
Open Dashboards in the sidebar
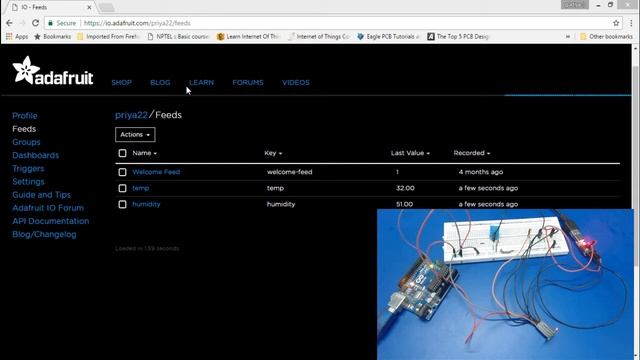36,155
